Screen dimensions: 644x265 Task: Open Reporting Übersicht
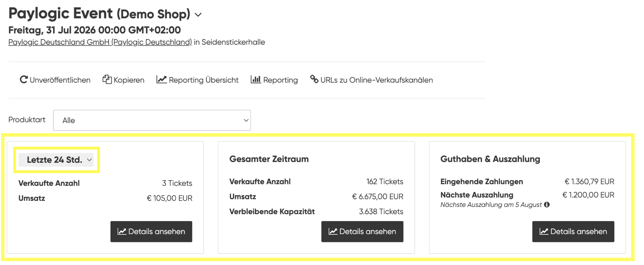[197, 80]
